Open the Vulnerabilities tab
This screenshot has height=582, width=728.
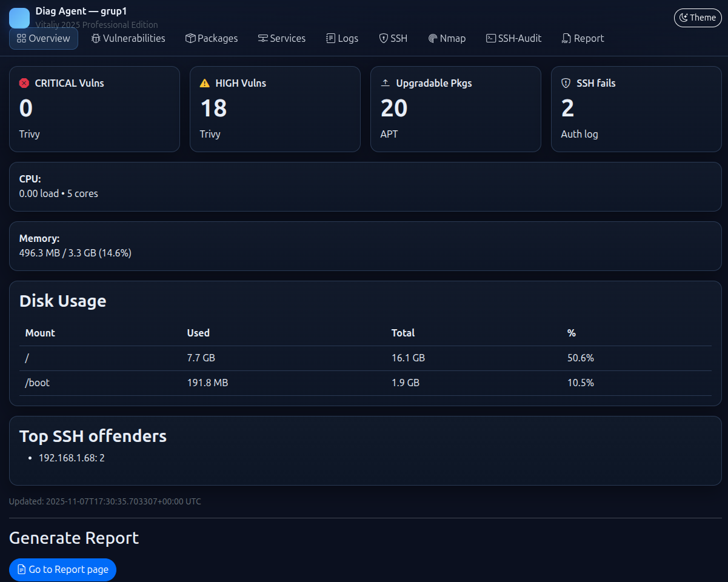128,38
